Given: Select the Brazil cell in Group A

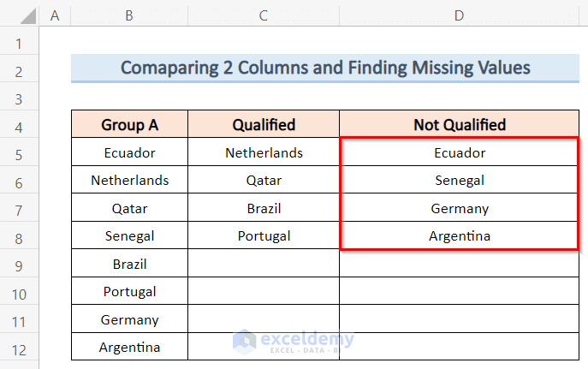Looking at the screenshot, I should pyautogui.click(x=129, y=264).
